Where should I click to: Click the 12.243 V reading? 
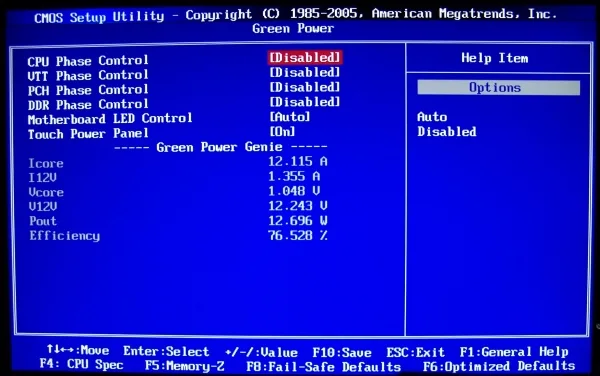(x=298, y=206)
